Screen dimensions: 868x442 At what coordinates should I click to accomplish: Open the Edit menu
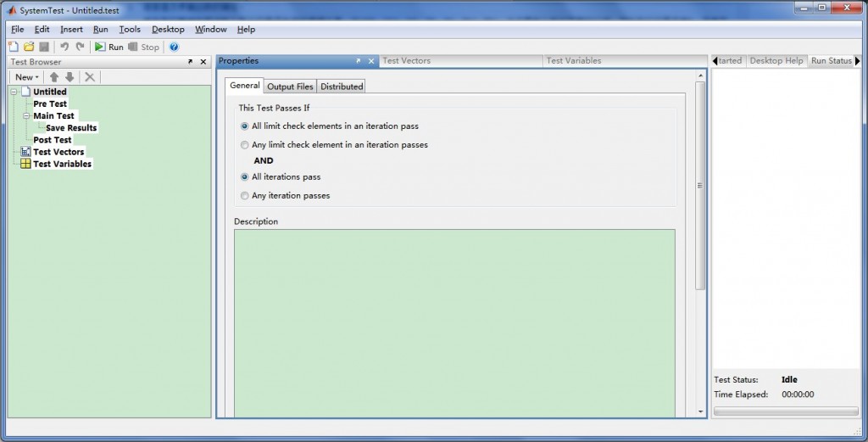coord(42,30)
